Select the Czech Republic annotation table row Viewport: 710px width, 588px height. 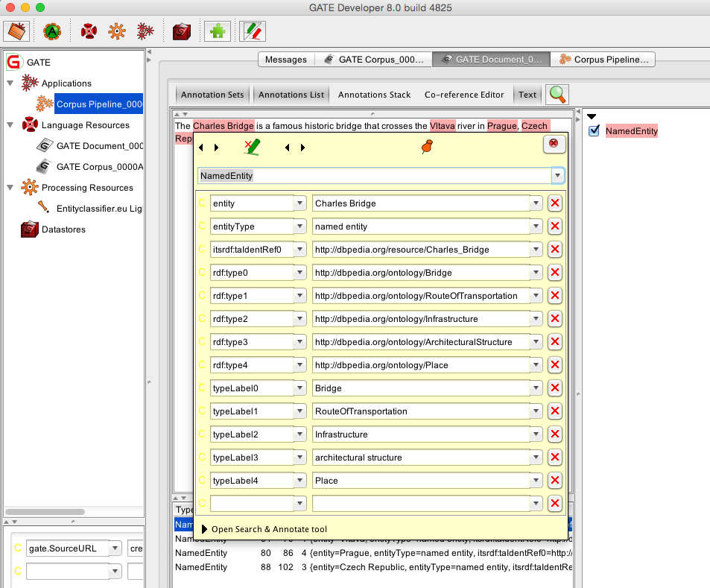[x=373, y=566]
